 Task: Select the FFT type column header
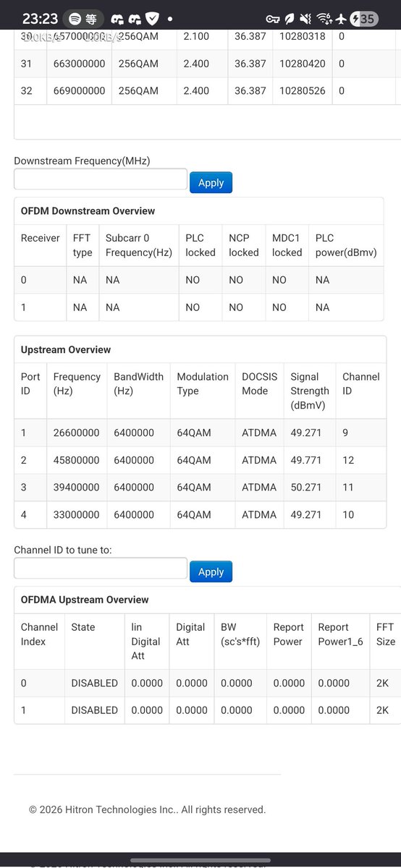pyautogui.click(x=83, y=245)
